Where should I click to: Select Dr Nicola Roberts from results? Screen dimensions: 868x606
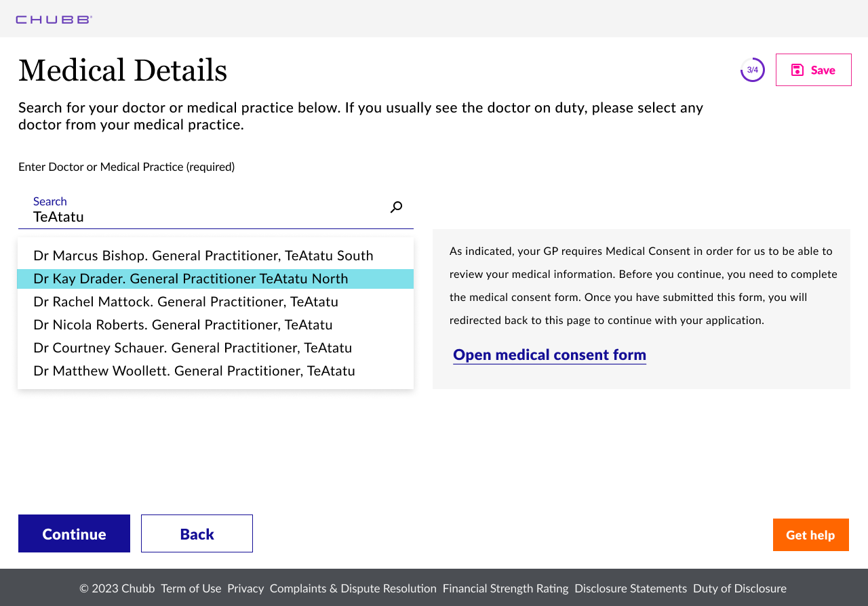[x=216, y=325]
